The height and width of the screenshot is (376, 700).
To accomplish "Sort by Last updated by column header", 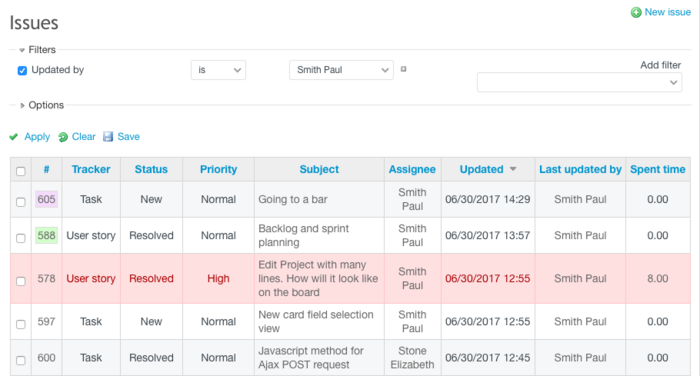I will pyautogui.click(x=580, y=169).
